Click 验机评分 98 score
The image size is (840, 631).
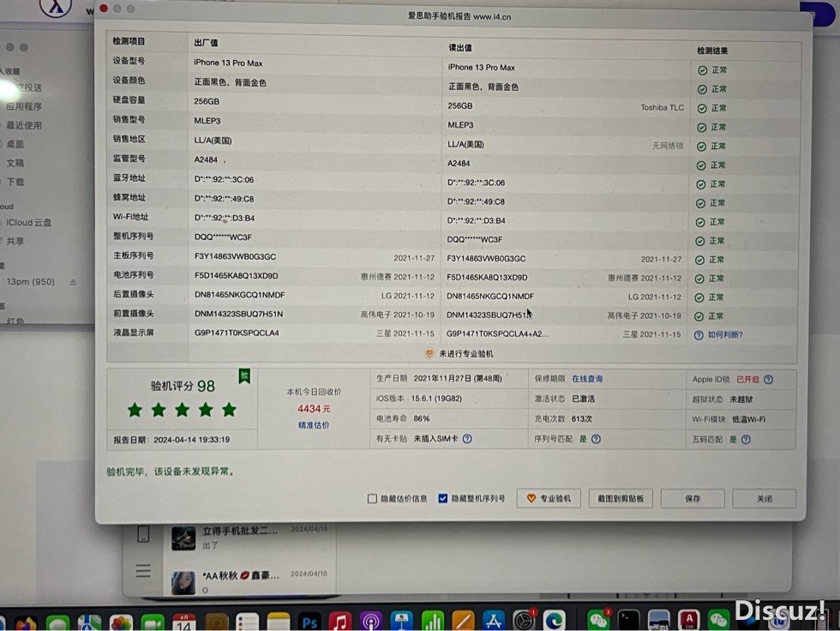tap(183, 386)
